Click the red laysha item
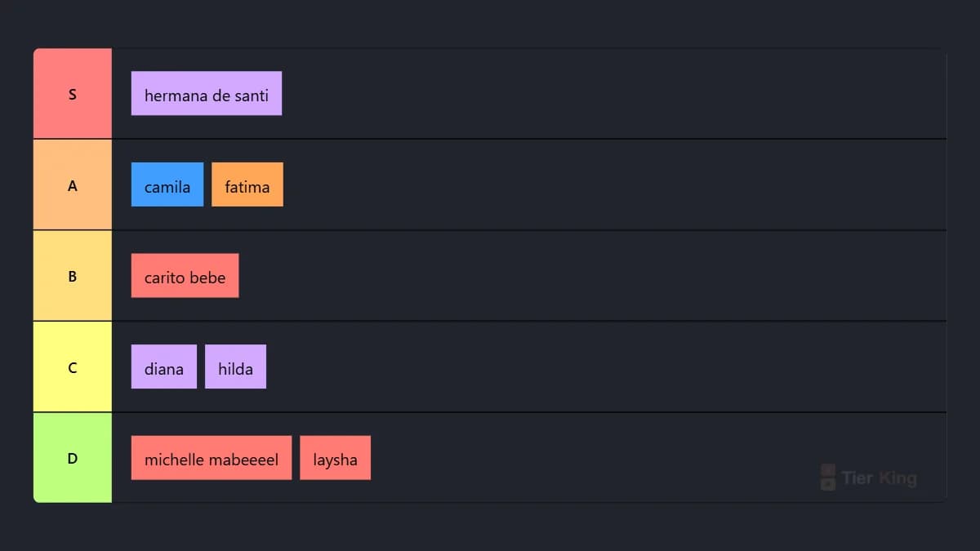Image resolution: width=980 pixels, height=551 pixels. [335, 458]
